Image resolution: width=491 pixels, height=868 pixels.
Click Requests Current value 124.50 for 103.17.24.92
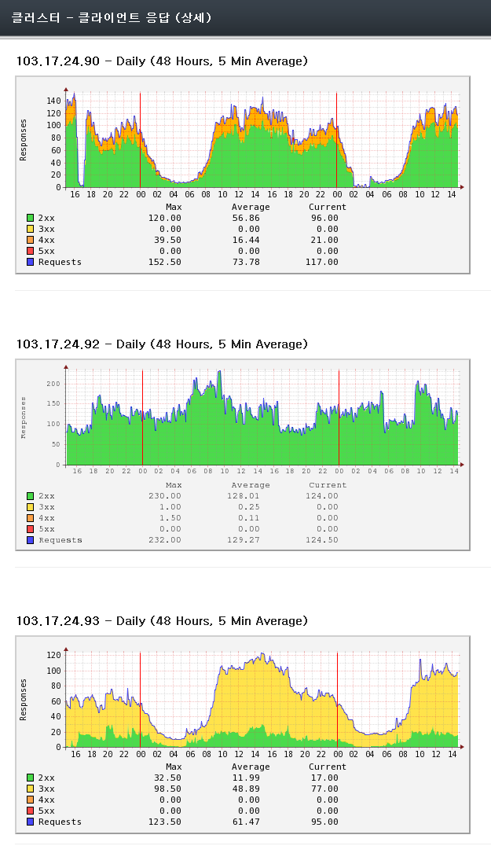[322, 540]
